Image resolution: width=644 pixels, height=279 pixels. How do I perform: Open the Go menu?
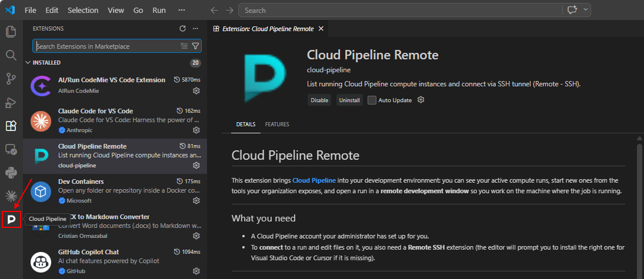click(138, 10)
